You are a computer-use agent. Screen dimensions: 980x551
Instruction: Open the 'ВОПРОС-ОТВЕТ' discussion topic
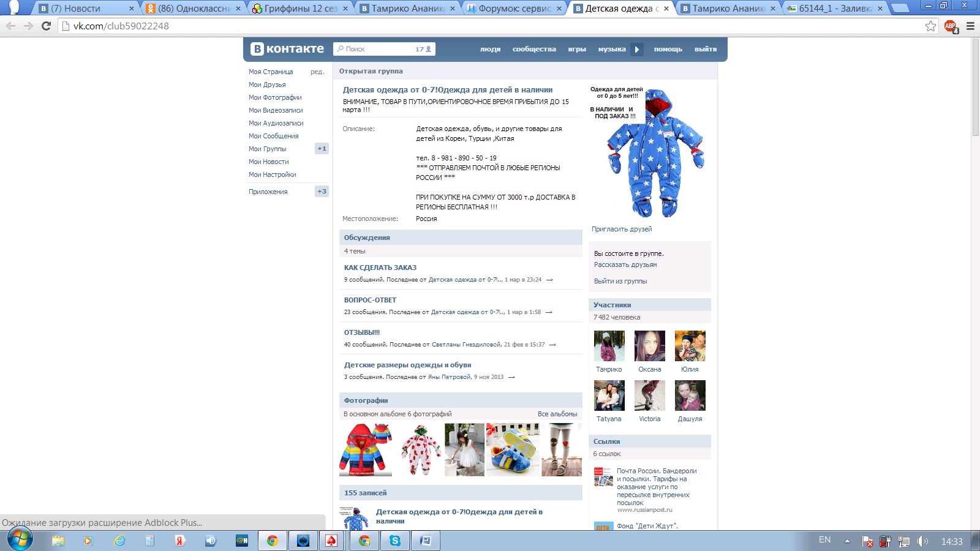point(370,300)
